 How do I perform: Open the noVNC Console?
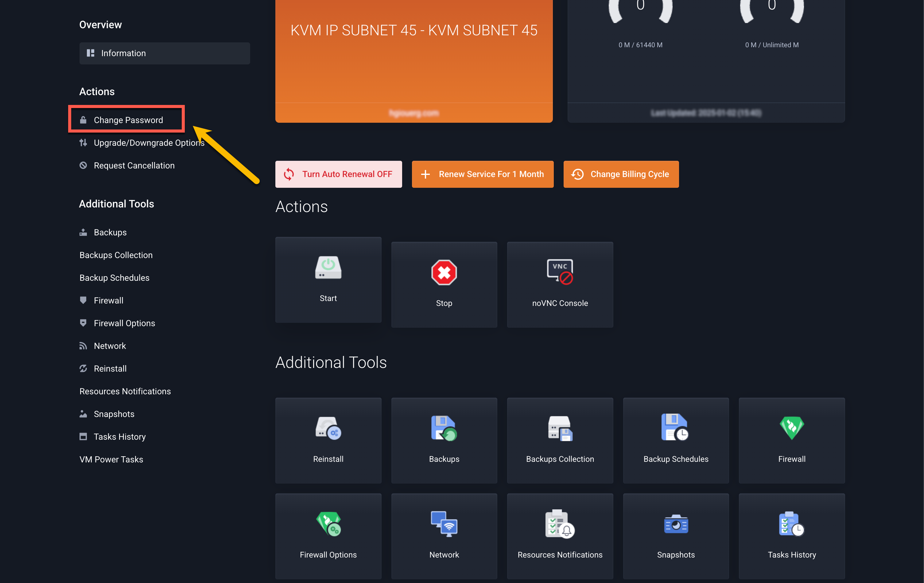click(x=560, y=284)
